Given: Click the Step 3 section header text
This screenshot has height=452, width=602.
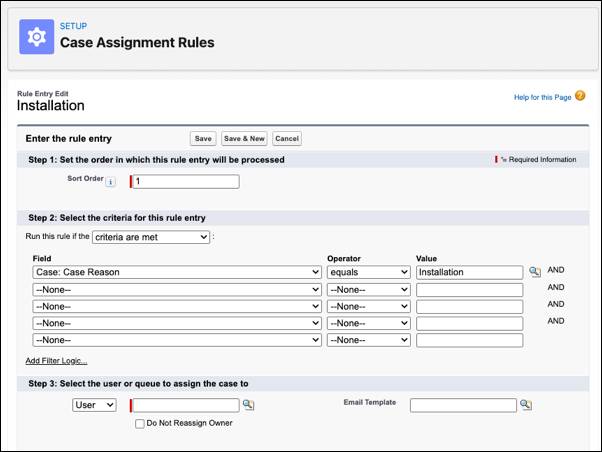Looking at the screenshot, I should coord(138,384).
